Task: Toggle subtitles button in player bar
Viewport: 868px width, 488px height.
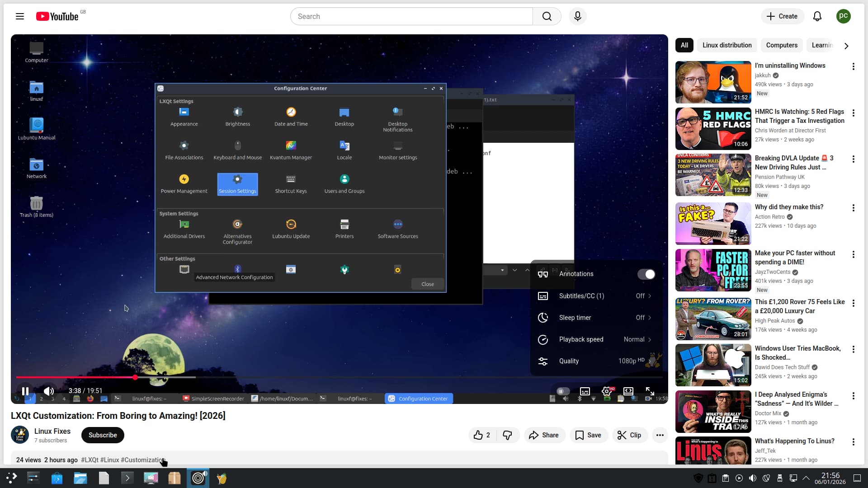Action: pos(585,391)
